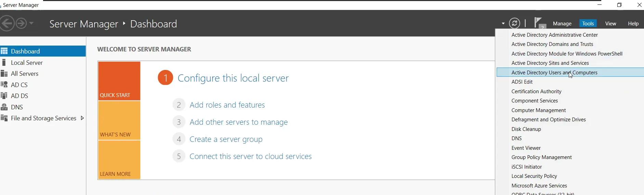This screenshot has height=195, width=644.
Task: Open the Local Server page icon
Action: [4, 62]
